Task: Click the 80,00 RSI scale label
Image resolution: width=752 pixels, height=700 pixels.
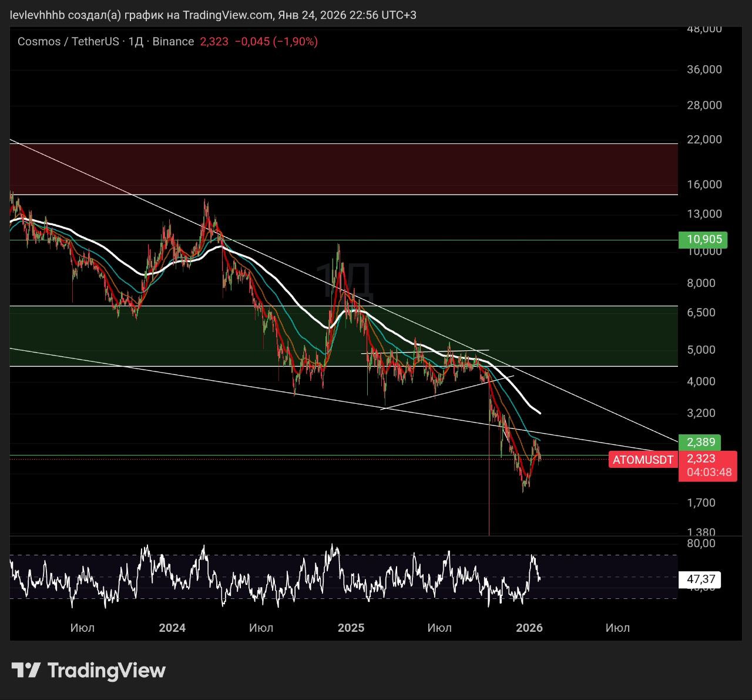Action: (701, 544)
